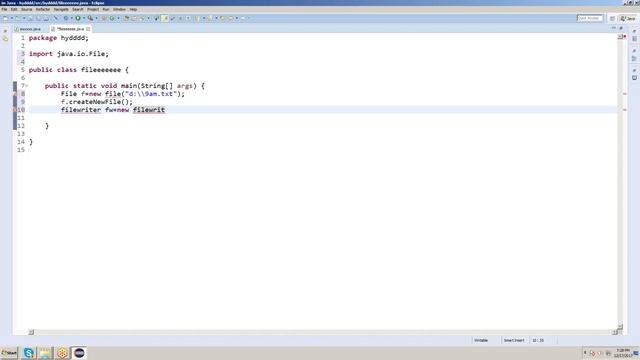This screenshot has width=640, height=360.
Task: Click on the 'f.createNewFile();' line
Action: click(97, 102)
